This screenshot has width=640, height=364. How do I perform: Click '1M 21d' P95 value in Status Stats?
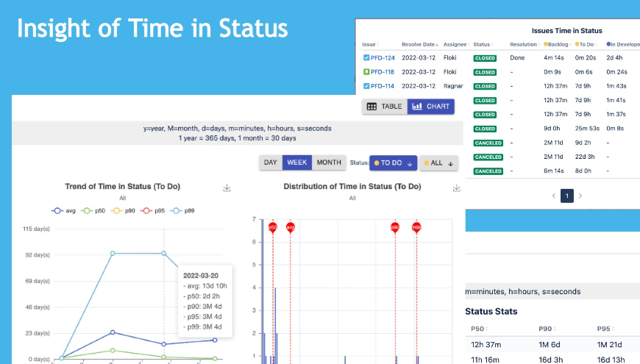609,345
